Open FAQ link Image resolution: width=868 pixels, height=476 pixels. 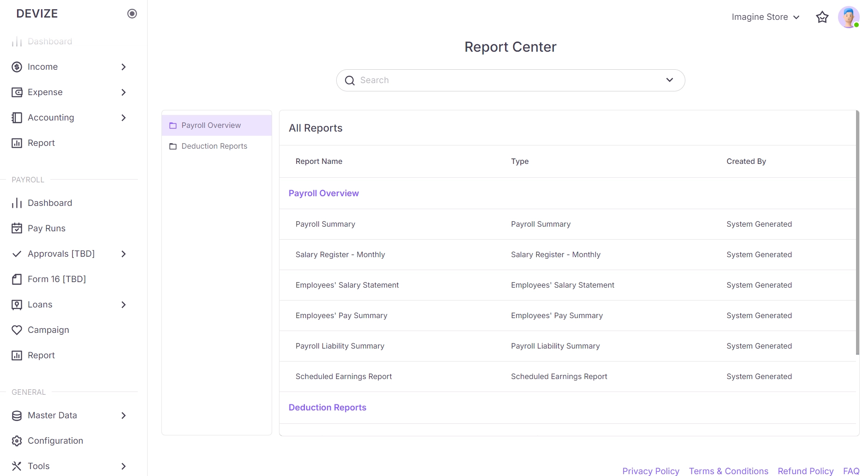851,471
